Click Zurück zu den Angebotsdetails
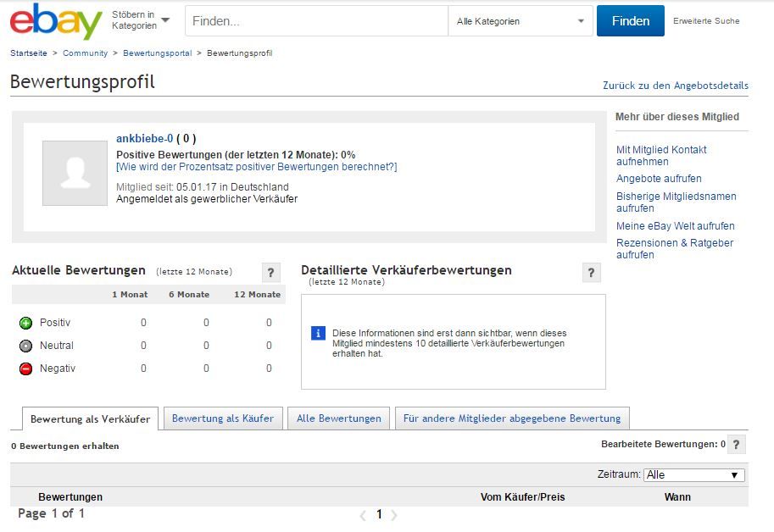The image size is (774, 532). (x=673, y=86)
